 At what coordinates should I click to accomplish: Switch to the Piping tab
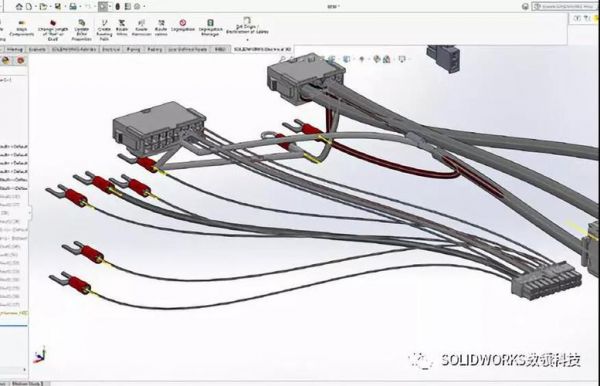[133, 49]
